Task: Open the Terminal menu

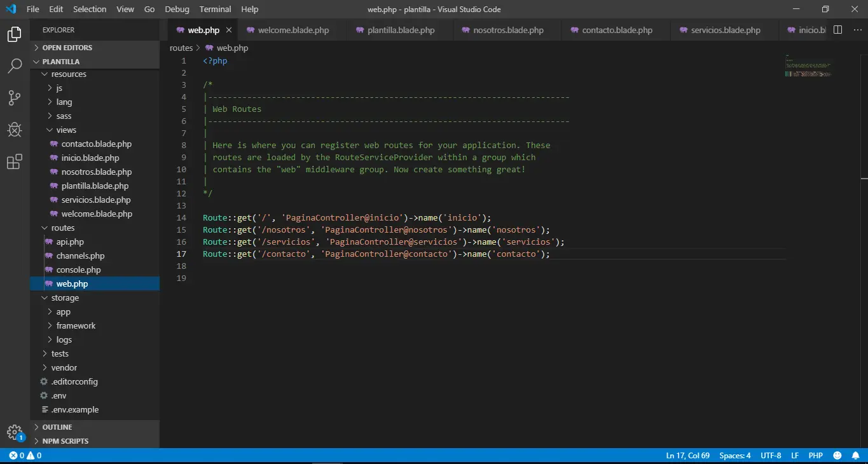Action: tap(214, 9)
